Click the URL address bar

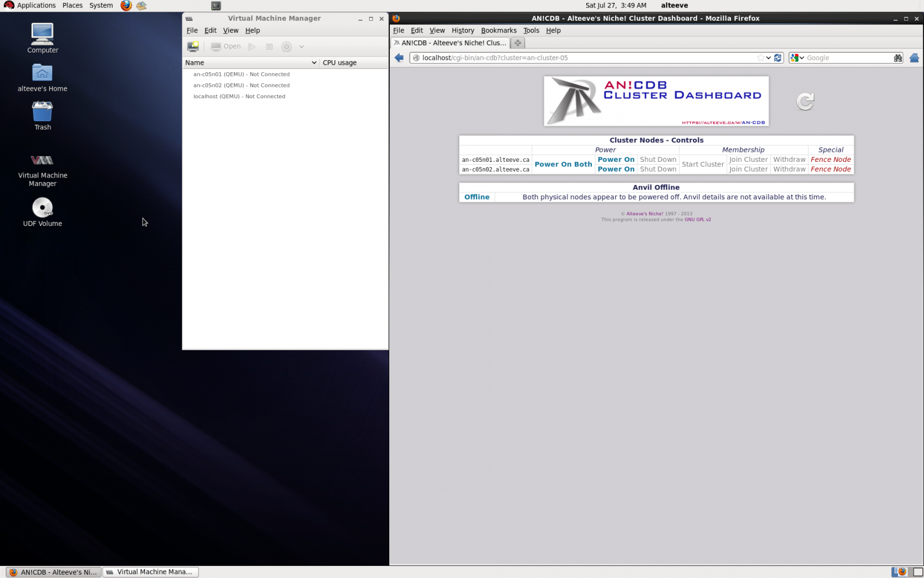583,58
